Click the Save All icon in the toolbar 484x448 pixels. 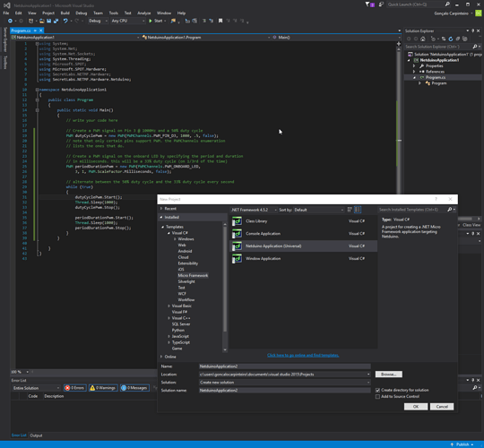point(56,21)
